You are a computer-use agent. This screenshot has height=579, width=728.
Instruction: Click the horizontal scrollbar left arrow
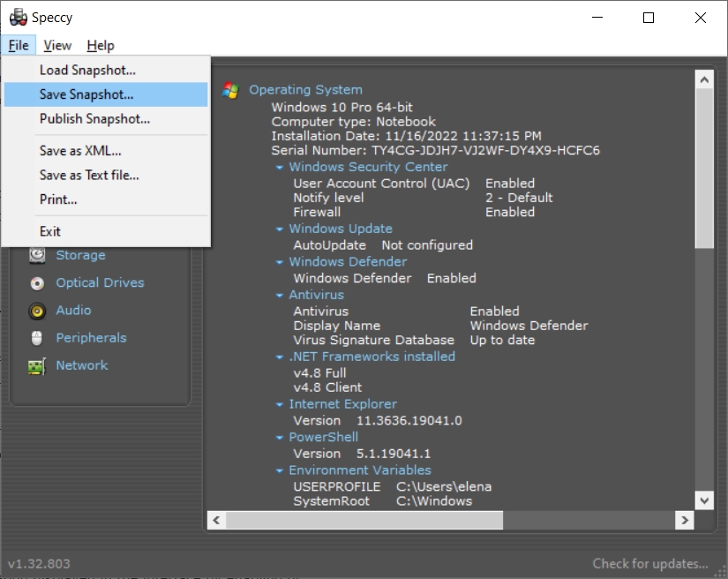216,520
